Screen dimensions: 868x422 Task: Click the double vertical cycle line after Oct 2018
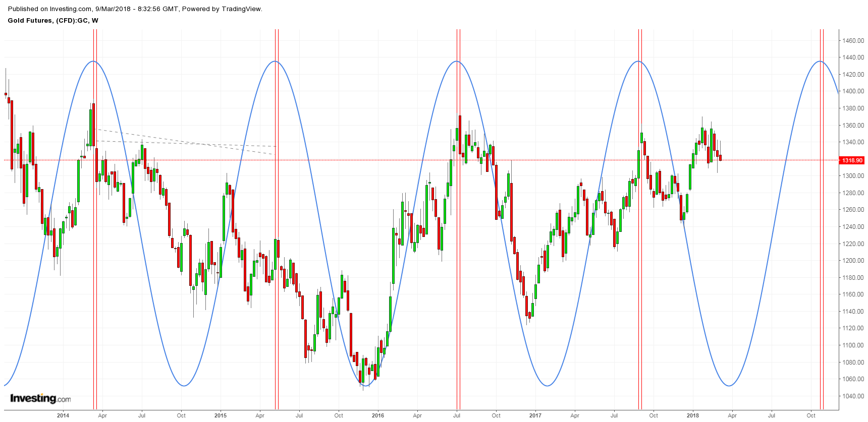(x=822, y=219)
